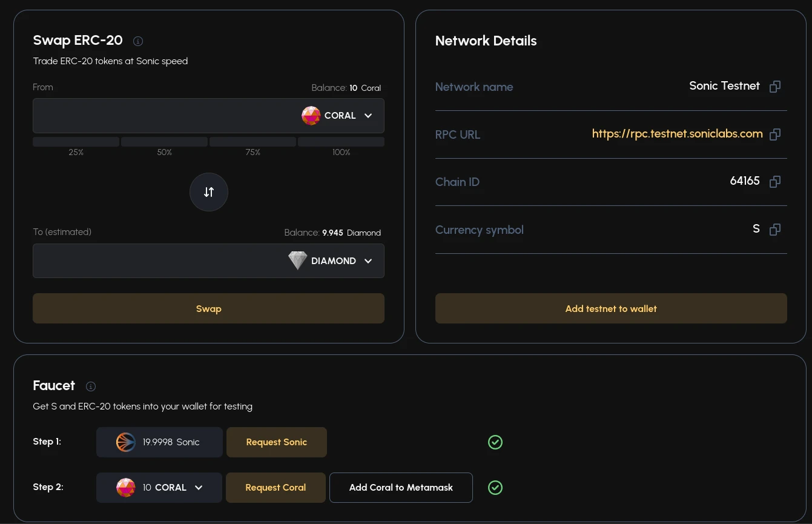The height and width of the screenshot is (524, 812).
Task: Open the DIAMOND token dropdown in To field
Action: click(x=331, y=261)
